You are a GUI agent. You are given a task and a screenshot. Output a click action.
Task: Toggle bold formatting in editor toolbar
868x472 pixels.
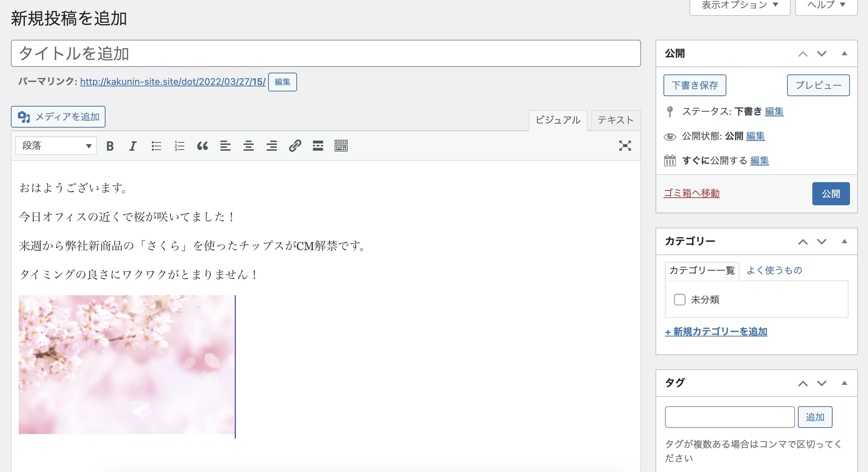pos(110,146)
